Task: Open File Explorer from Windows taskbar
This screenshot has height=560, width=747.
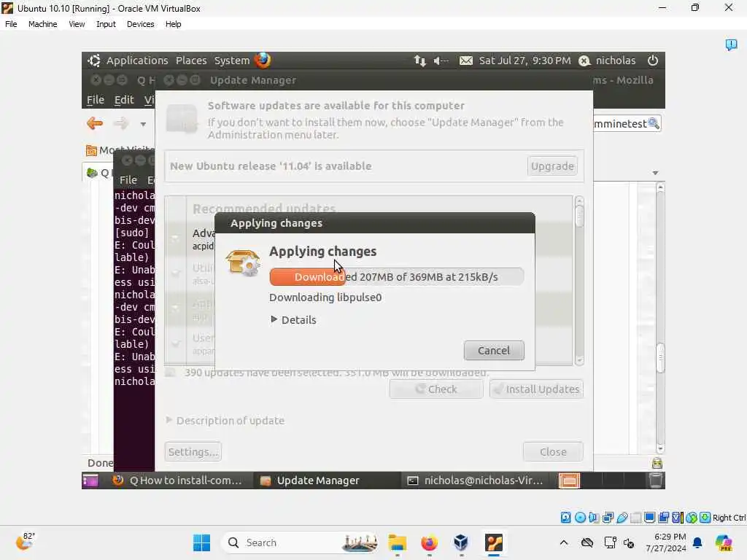Action: [x=398, y=542]
